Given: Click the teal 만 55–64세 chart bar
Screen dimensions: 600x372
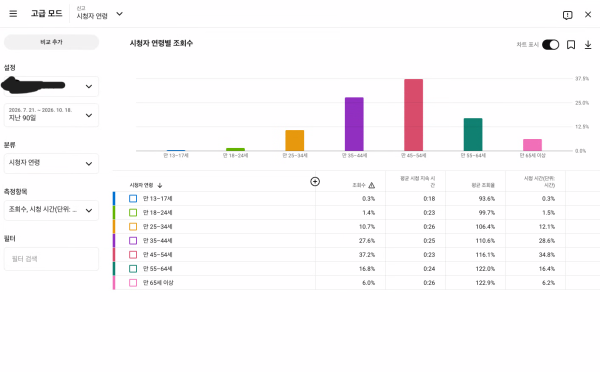Looking at the screenshot, I should click(x=473, y=134).
